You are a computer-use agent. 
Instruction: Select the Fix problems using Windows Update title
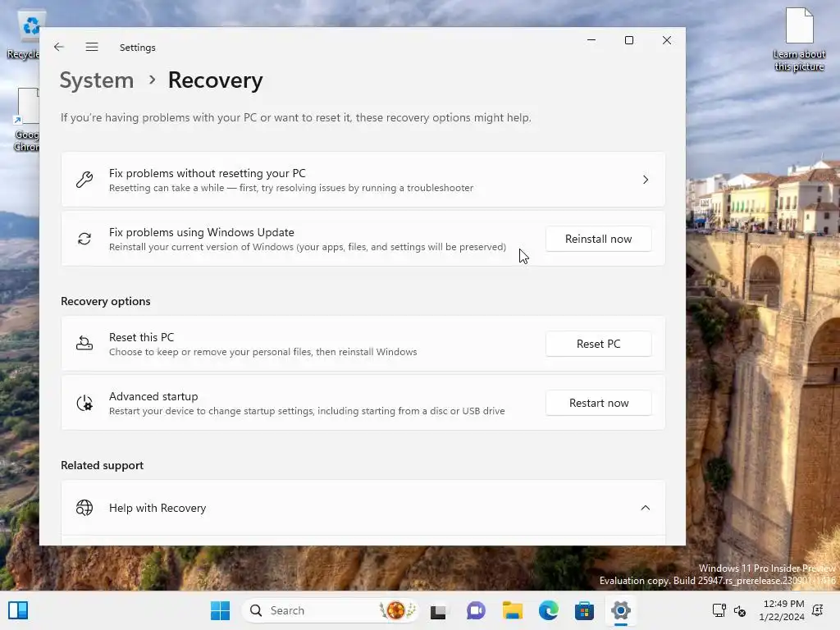tap(202, 232)
